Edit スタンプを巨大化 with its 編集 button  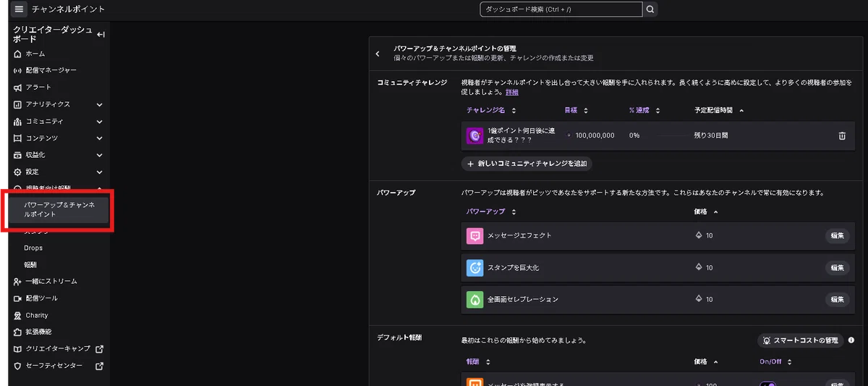[x=837, y=267]
